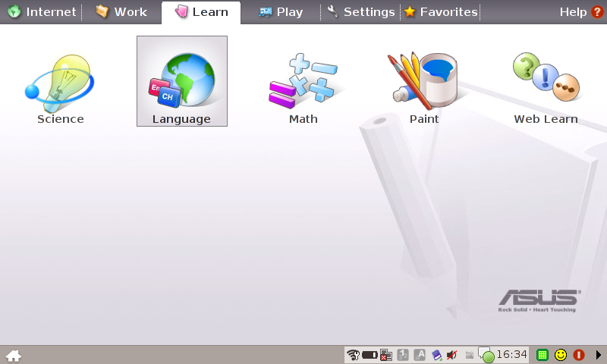The height and width of the screenshot is (364, 607).
Task: Click the clock showing 16:34
Action: click(x=511, y=355)
